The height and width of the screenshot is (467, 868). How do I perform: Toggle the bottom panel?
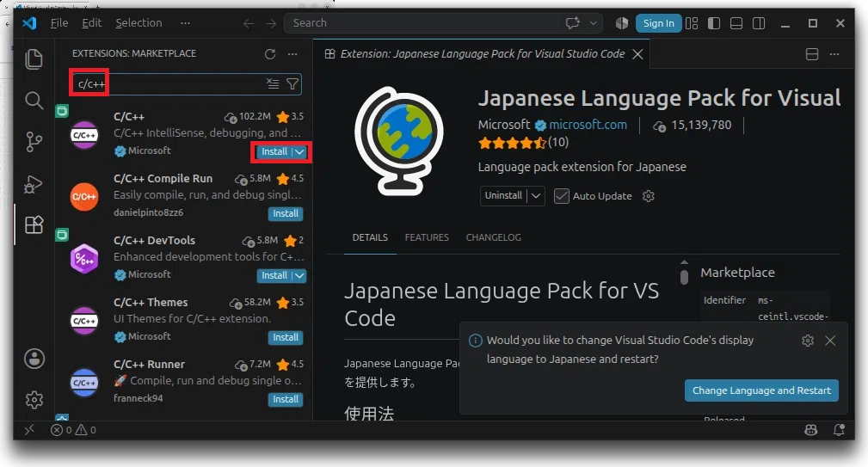(x=736, y=23)
